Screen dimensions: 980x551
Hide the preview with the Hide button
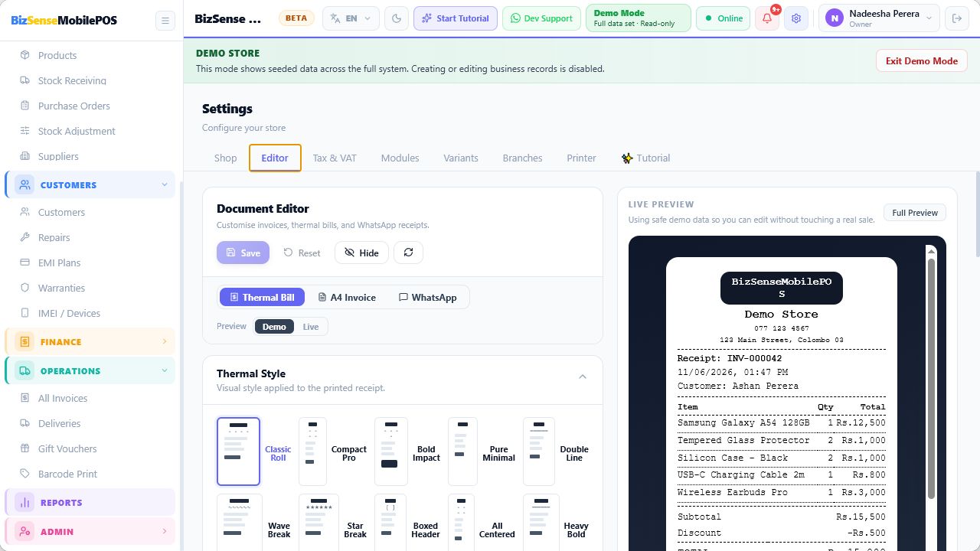pos(361,253)
